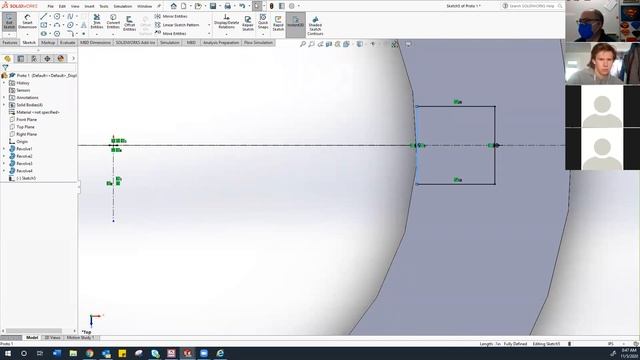Open the Insert menu

click(x=89, y=6)
